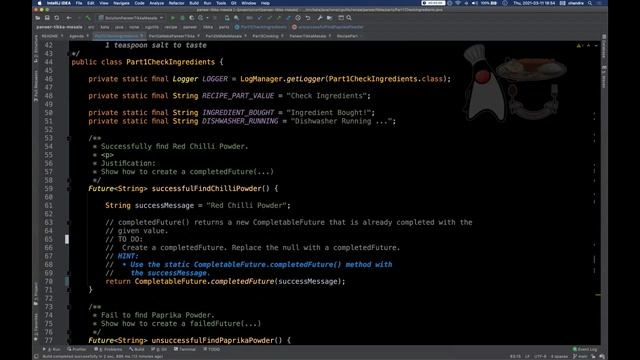Collapse comment block fold at line 63

(69, 222)
